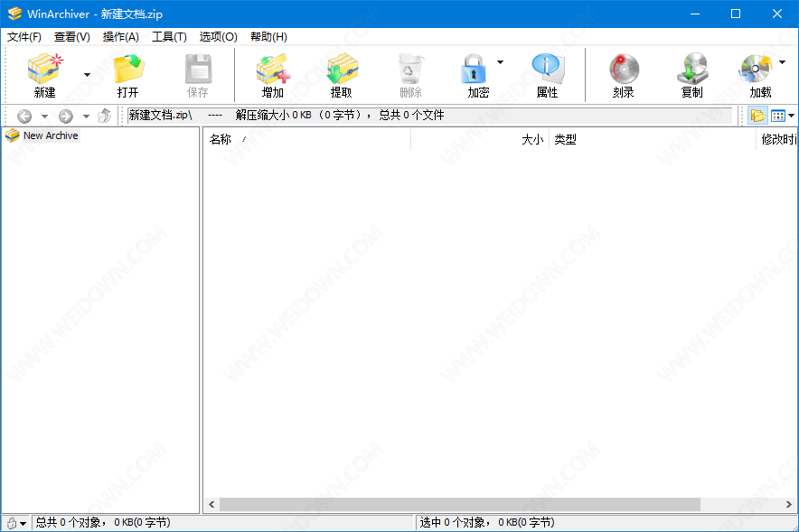The height and width of the screenshot is (532, 799).
Task: Open the view mode dropdown arrow
Action: 792,117
